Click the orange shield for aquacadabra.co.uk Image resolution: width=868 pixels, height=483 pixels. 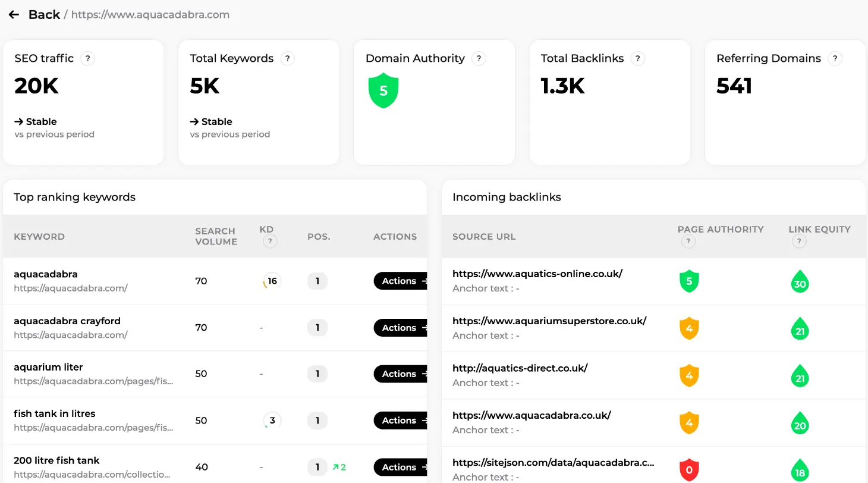click(689, 423)
